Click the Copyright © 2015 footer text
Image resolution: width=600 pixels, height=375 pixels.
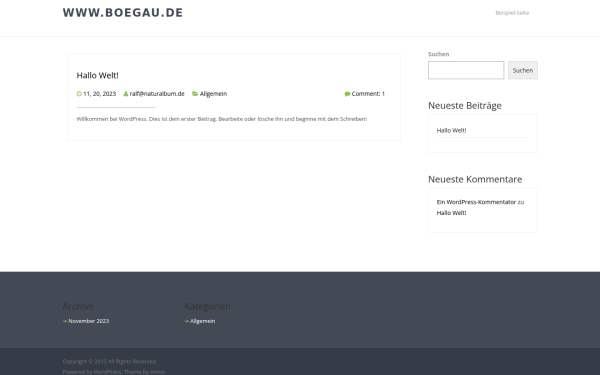[109, 361]
